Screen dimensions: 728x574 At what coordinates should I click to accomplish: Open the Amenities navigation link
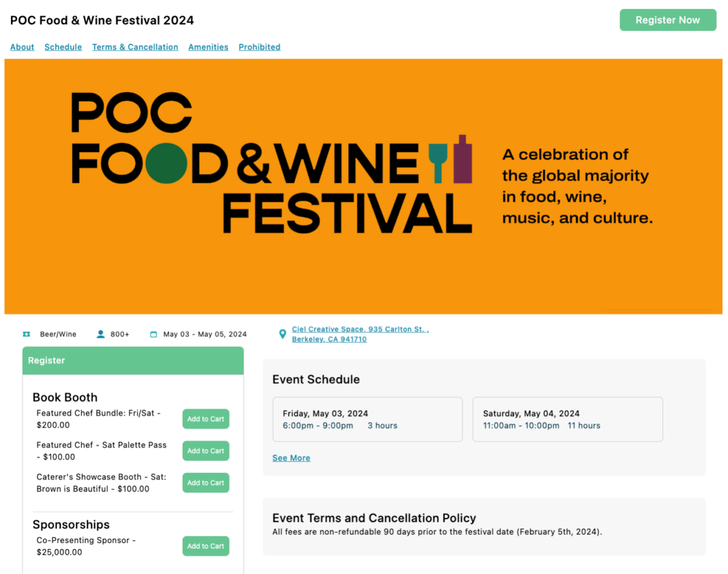point(208,47)
